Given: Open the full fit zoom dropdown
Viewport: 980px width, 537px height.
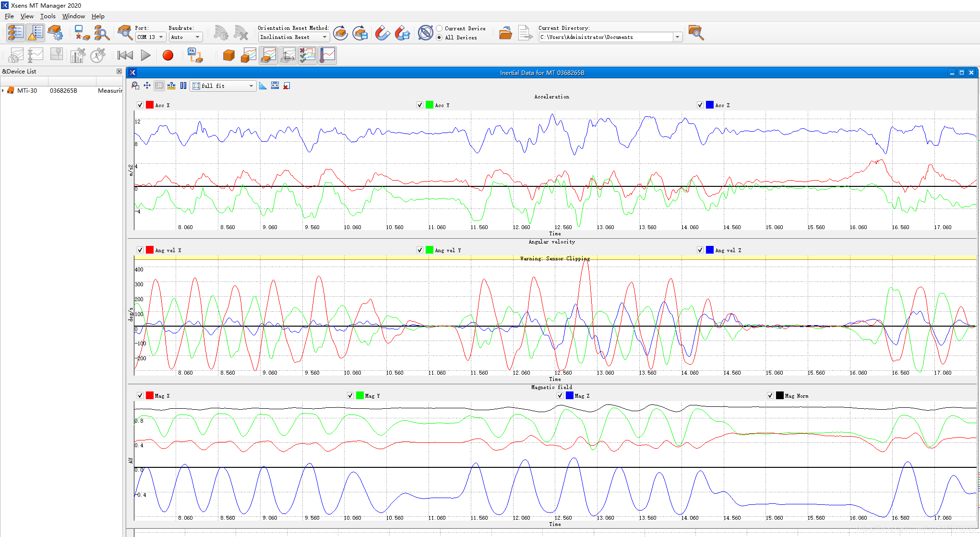Looking at the screenshot, I should tap(223, 86).
